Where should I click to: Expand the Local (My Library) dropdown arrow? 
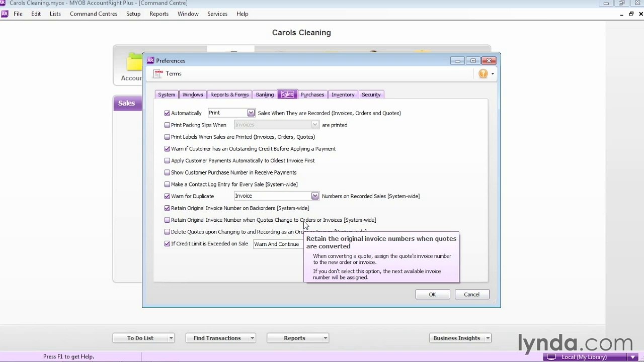coord(633,357)
